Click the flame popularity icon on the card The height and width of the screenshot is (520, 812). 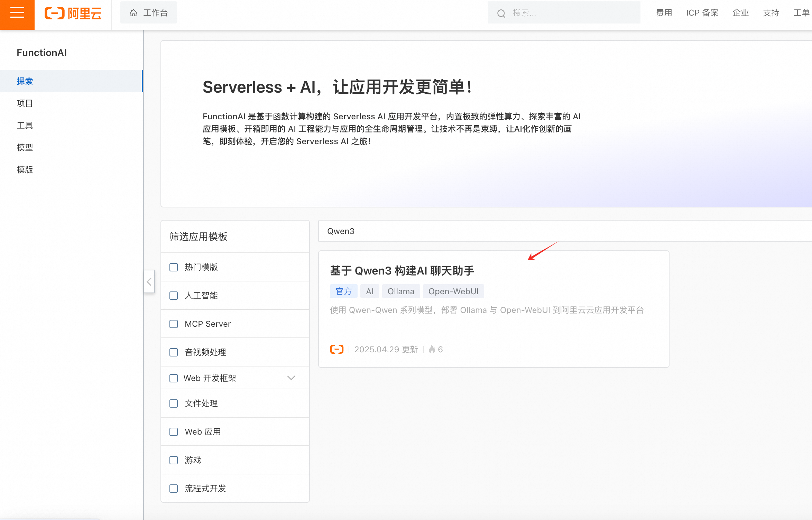(x=432, y=349)
